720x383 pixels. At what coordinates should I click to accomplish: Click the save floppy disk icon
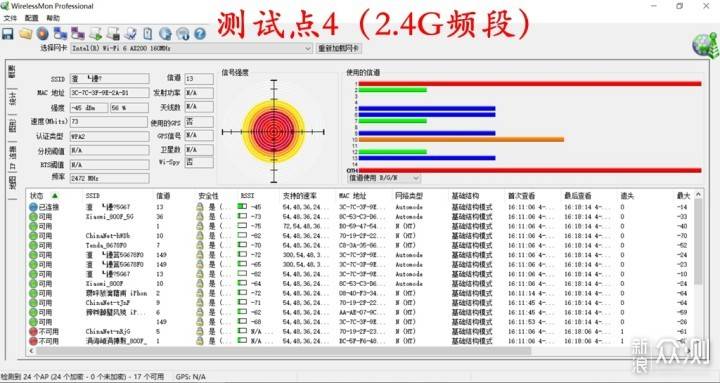[8, 34]
